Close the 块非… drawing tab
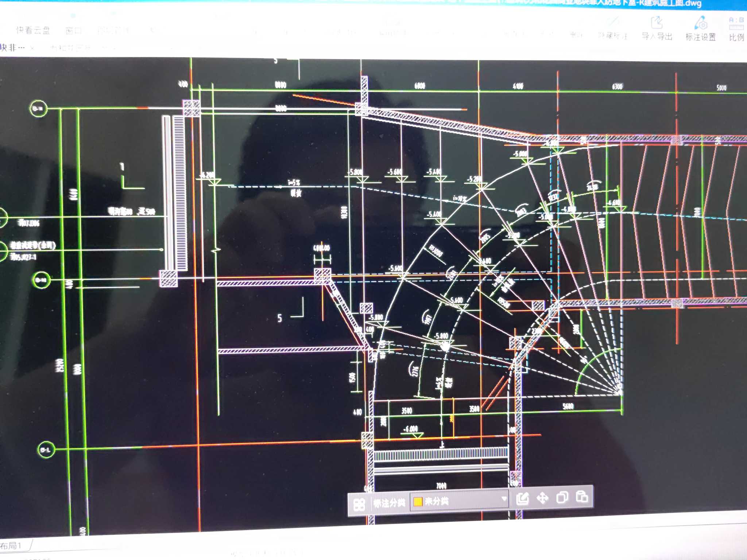 point(32,48)
